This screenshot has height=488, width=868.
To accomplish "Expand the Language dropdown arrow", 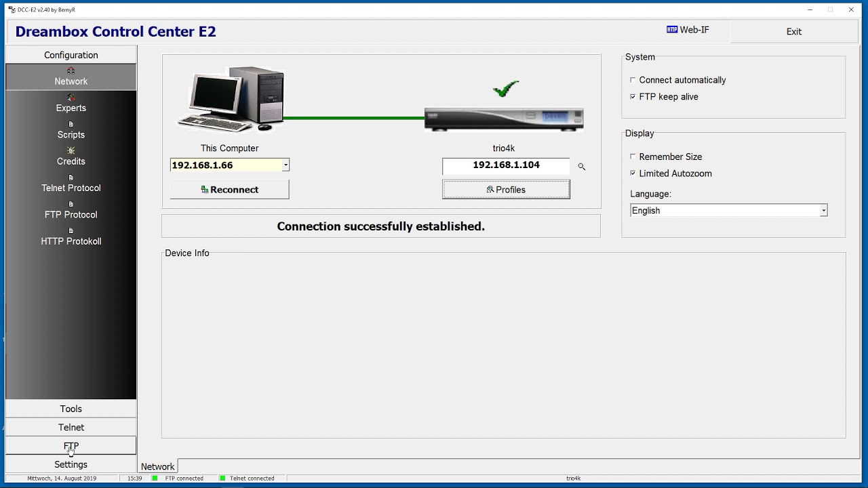I will (x=823, y=211).
